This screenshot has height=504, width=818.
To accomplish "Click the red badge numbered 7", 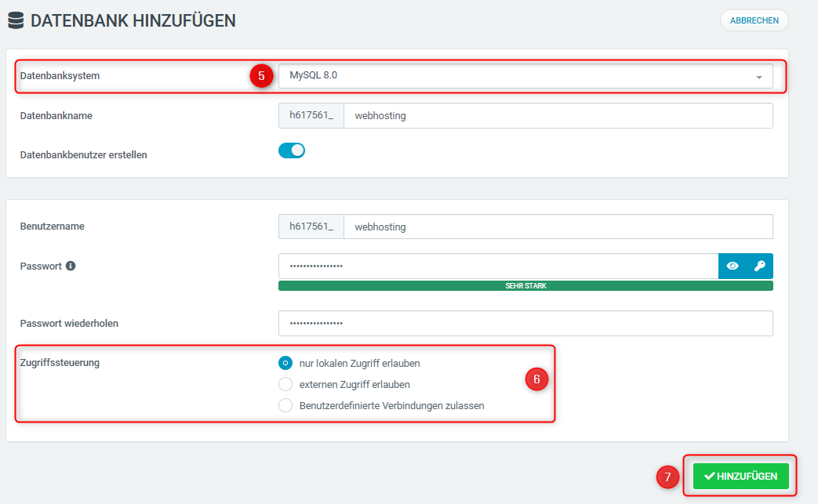I will (667, 476).
